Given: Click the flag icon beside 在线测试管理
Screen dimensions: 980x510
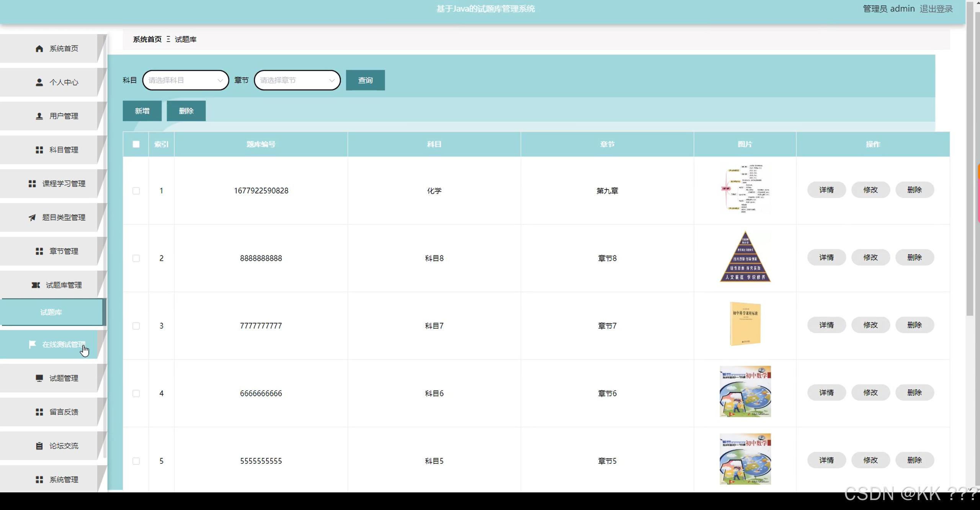Looking at the screenshot, I should tap(33, 344).
